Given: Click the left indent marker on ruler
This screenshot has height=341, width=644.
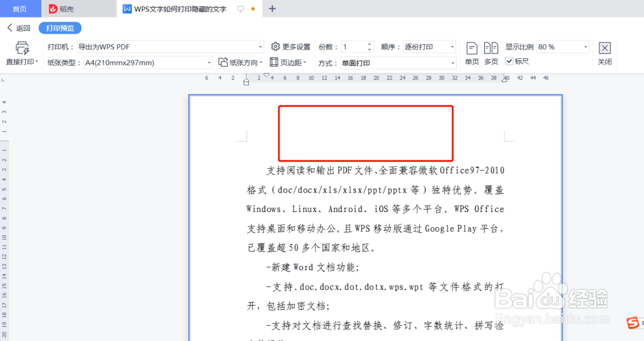Looking at the screenshot, I should [x=246, y=82].
